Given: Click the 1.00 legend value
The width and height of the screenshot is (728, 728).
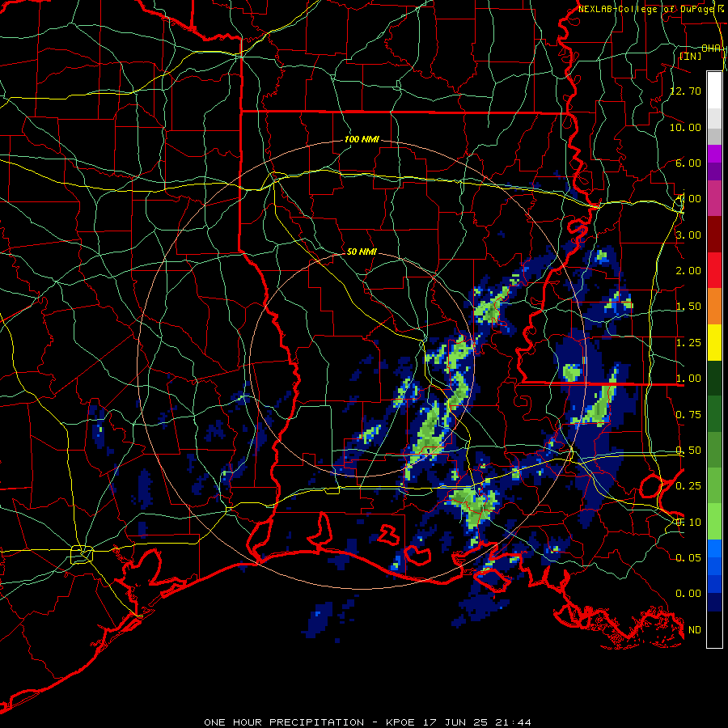Looking at the screenshot, I should [688, 379].
